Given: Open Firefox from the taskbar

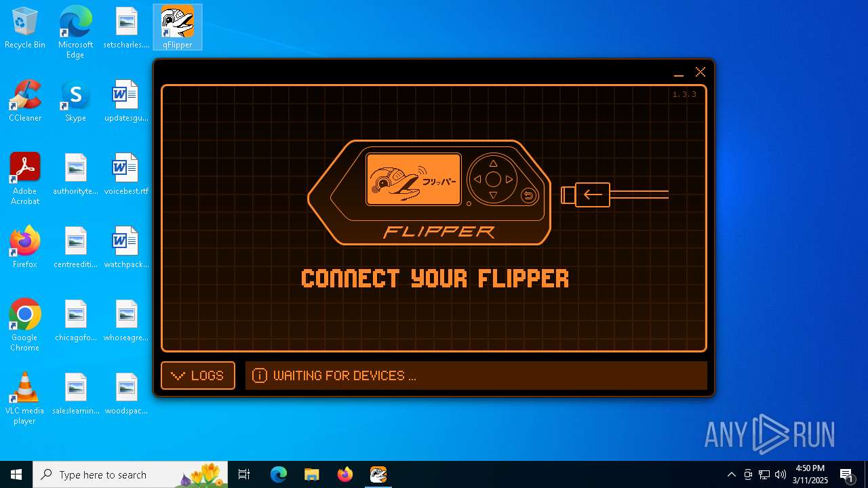Looking at the screenshot, I should coord(344,474).
